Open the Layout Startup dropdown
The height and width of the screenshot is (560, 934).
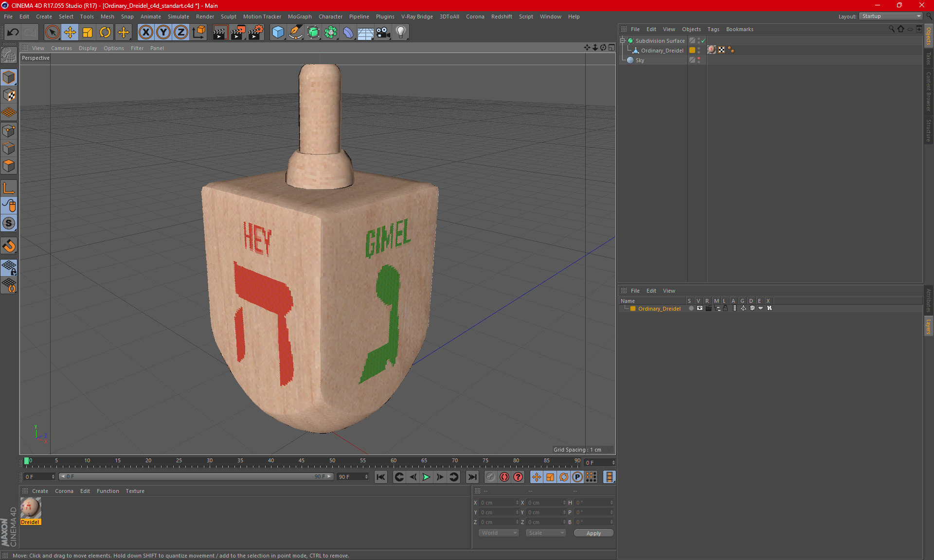click(891, 16)
